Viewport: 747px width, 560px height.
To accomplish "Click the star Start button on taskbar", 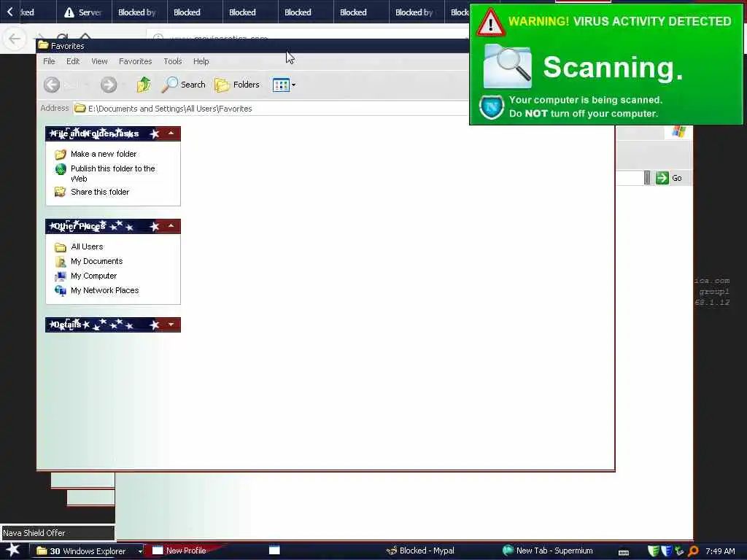I will point(13,550).
